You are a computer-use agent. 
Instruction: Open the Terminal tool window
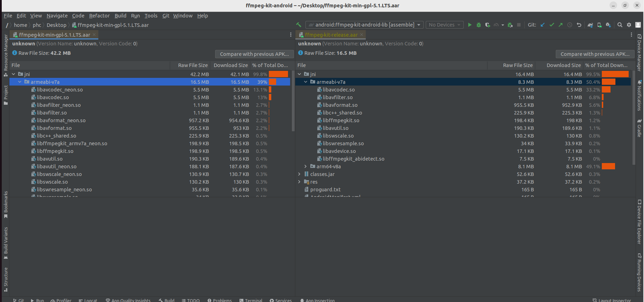[x=251, y=300]
